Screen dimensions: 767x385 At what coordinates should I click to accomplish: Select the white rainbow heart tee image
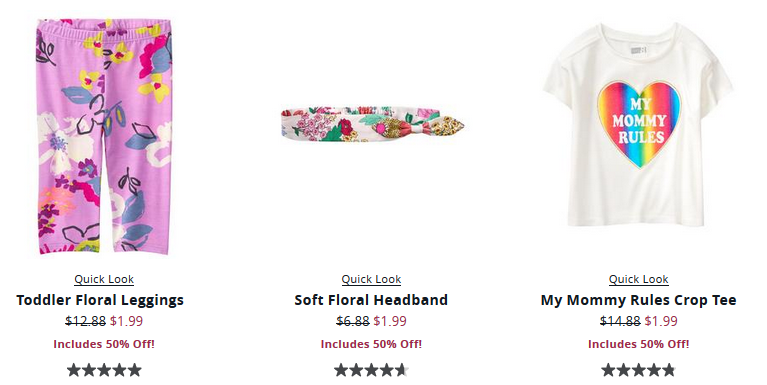(x=638, y=125)
